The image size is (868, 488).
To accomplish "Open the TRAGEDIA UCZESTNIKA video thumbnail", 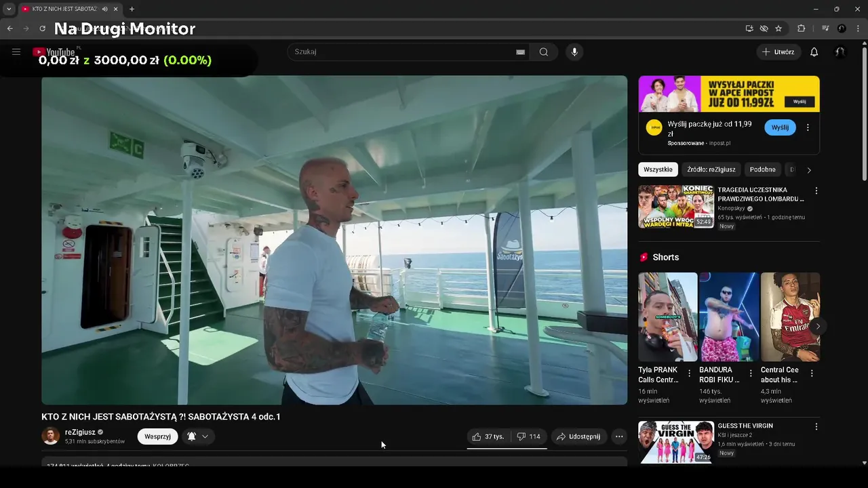I will [676, 206].
